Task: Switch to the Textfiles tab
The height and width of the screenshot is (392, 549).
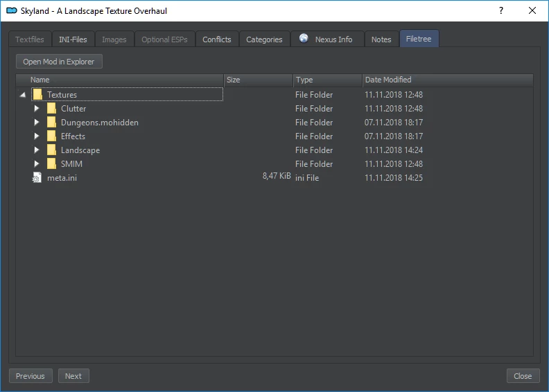Action: (30, 39)
